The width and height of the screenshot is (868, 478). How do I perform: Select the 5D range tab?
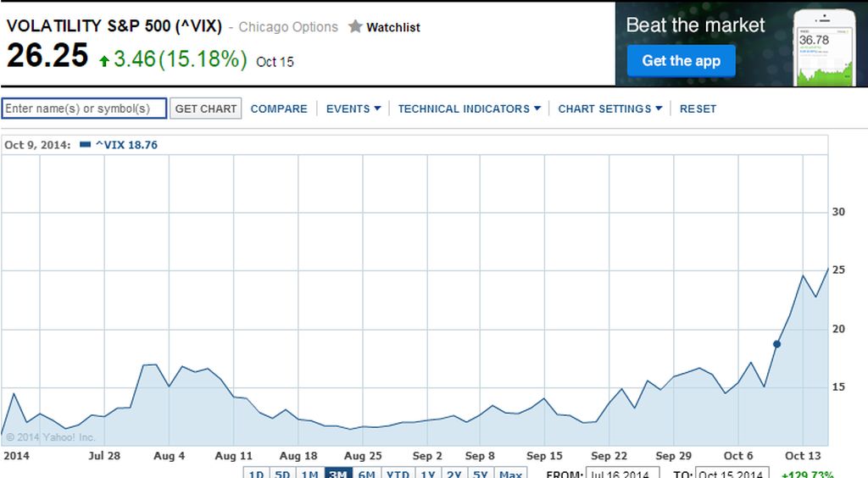[282, 474]
